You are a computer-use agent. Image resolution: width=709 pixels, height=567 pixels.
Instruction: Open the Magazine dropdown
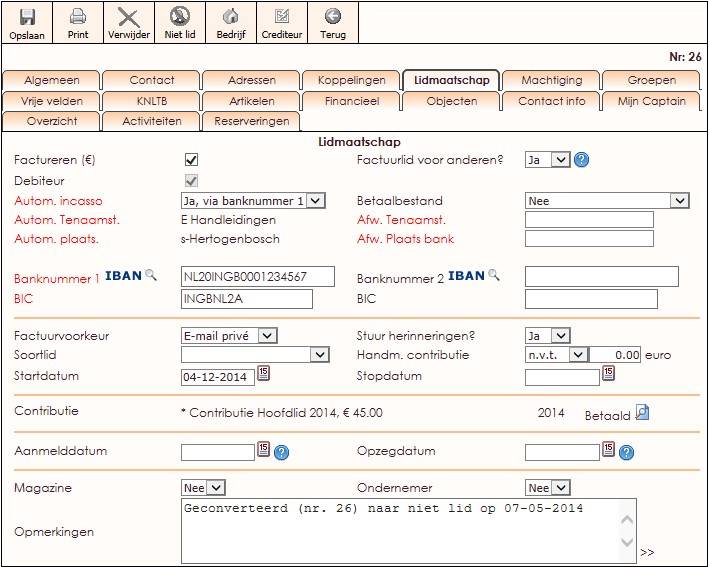pos(203,488)
